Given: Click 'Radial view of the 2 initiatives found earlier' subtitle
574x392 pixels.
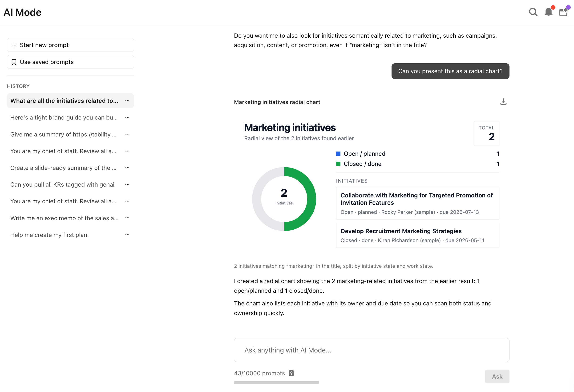Looking at the screenshot, I should [x=299, y=138].
